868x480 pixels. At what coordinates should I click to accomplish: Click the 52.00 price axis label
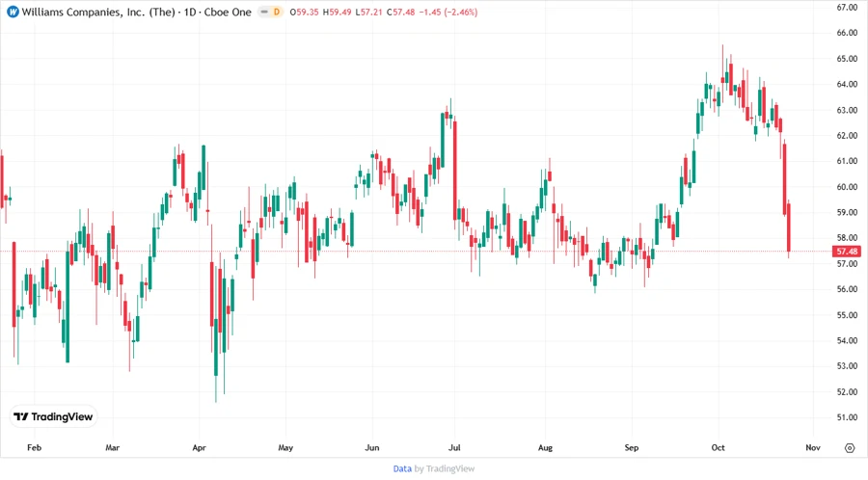click(847, 392)
